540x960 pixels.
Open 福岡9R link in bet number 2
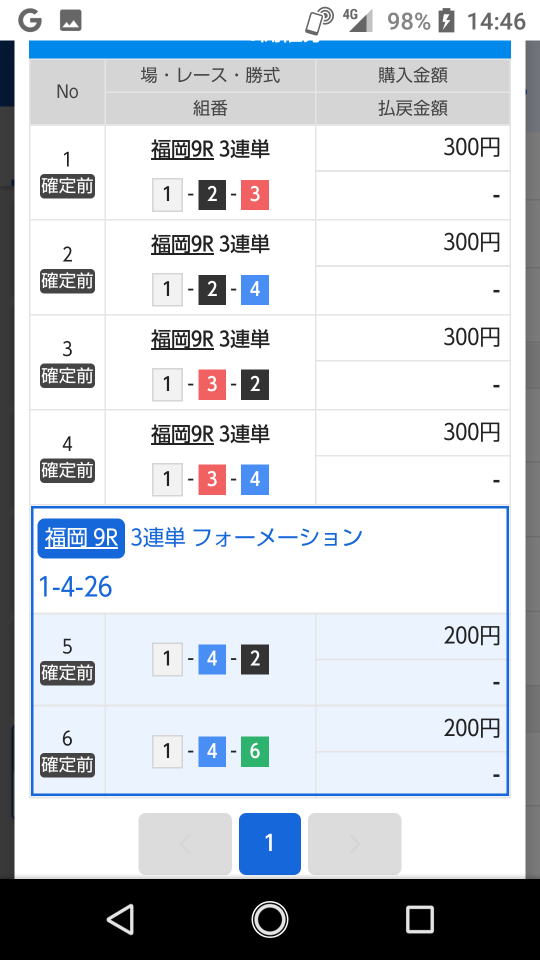[x=182, y=245]
